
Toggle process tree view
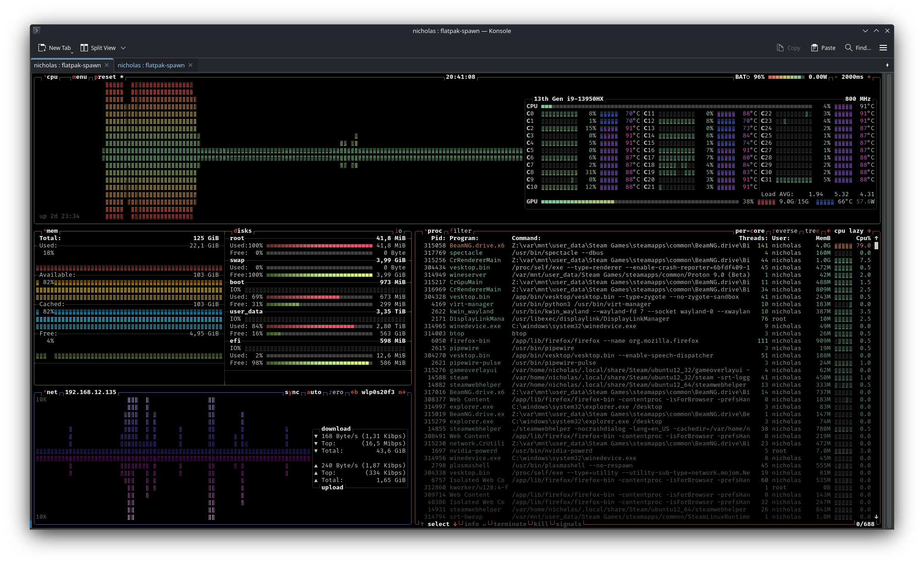(812, 231)
